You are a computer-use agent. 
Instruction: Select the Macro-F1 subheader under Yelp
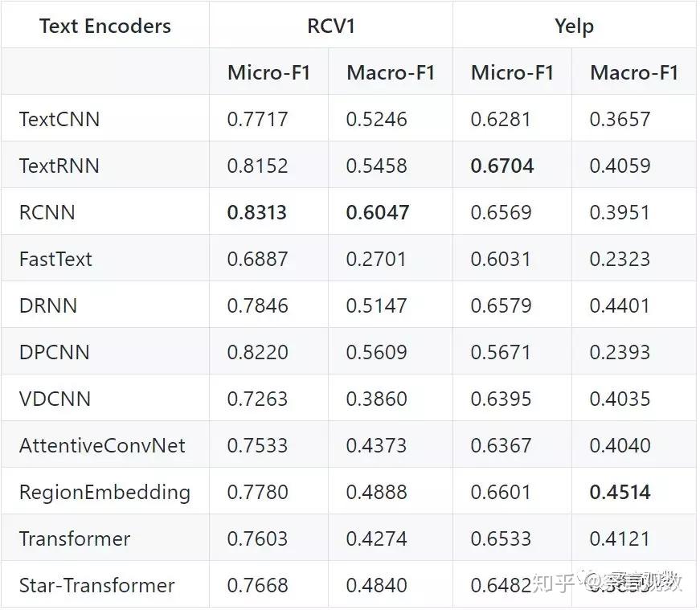click(634, 73)
